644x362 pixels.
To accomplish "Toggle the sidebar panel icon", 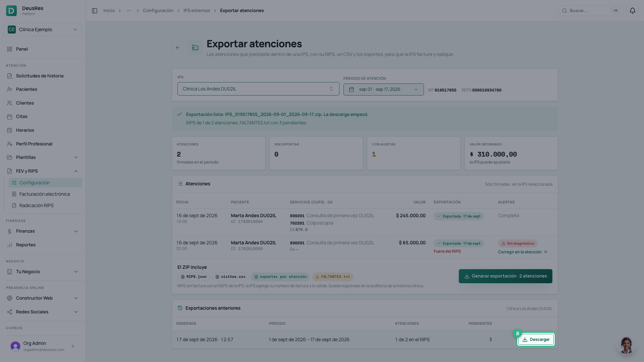I will click(95, 11).
